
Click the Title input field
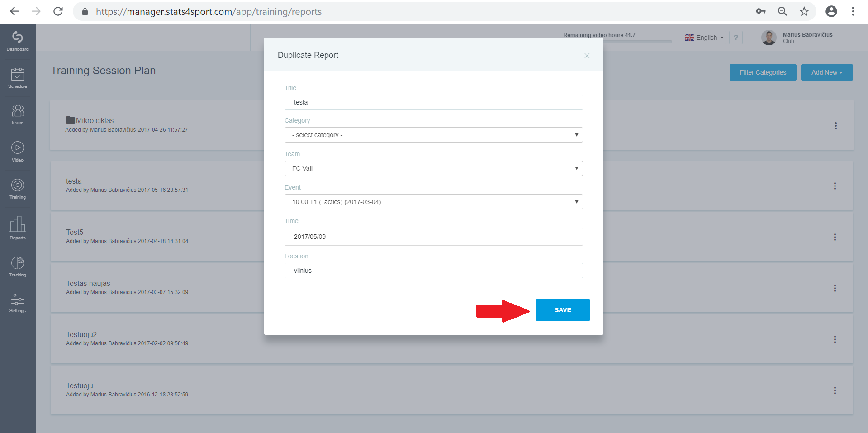433,102
